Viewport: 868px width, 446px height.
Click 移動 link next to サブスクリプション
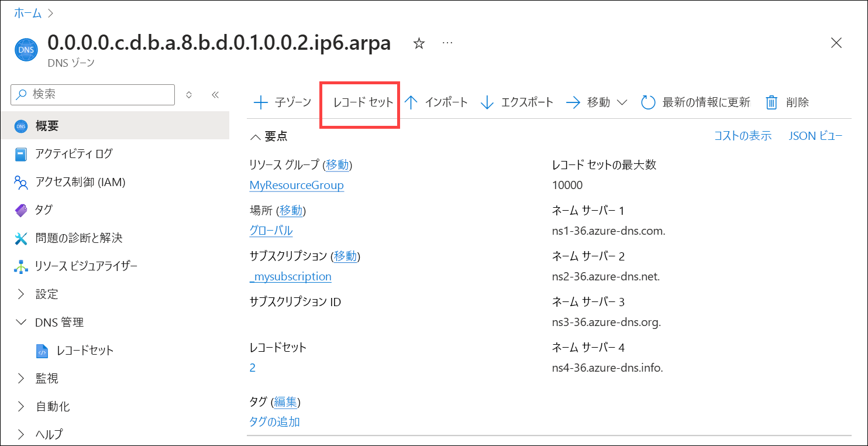coord(345,256)
